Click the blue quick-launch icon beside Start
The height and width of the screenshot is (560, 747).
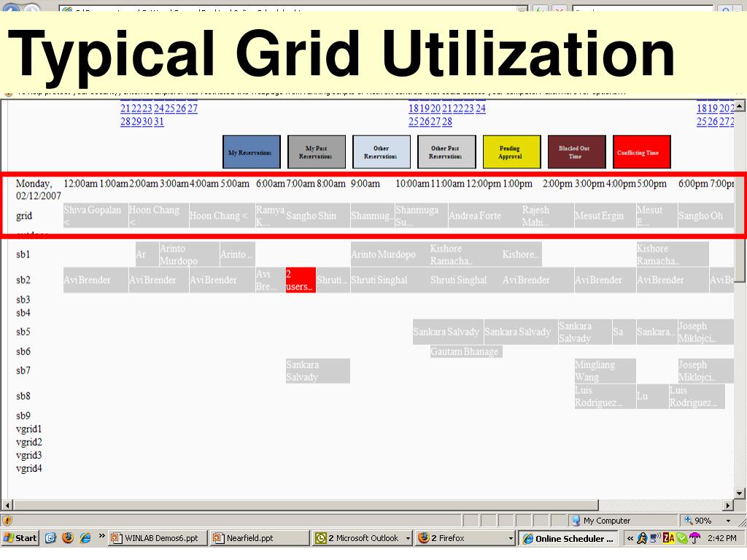tap(50, 538)
